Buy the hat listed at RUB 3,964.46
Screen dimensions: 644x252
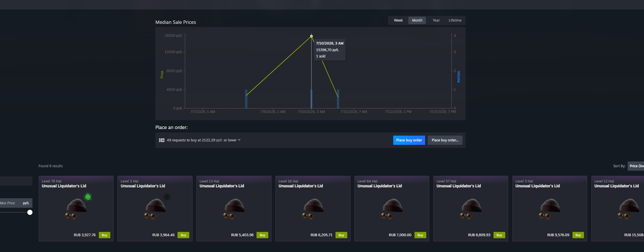point(184,235)
